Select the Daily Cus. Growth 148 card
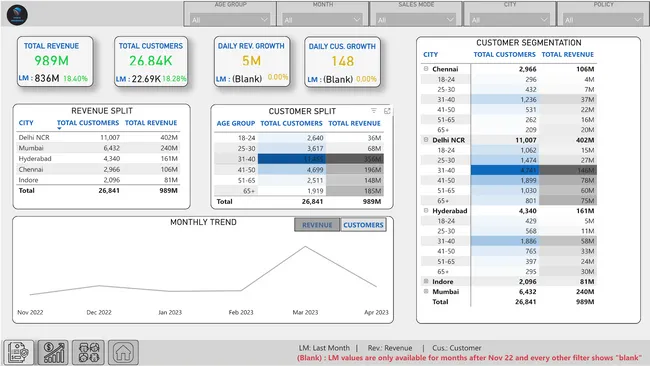650x366 pixels. coord(342,62)
